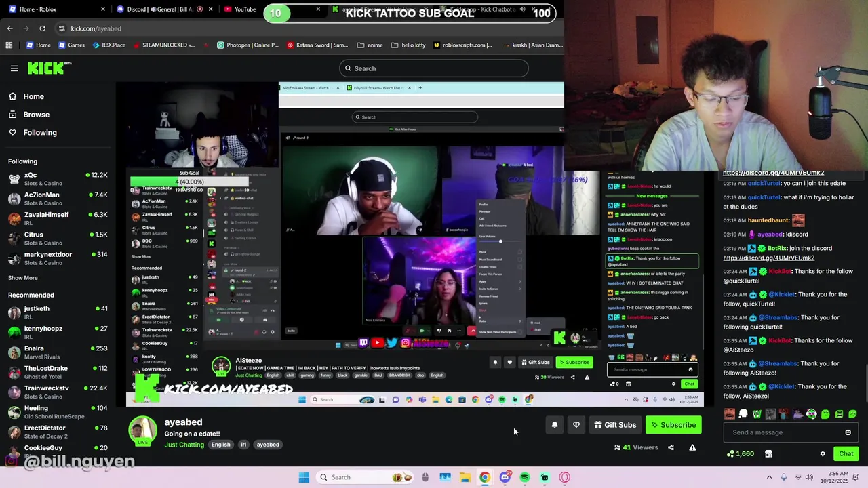Open network settings from the tray

(799, 477)
